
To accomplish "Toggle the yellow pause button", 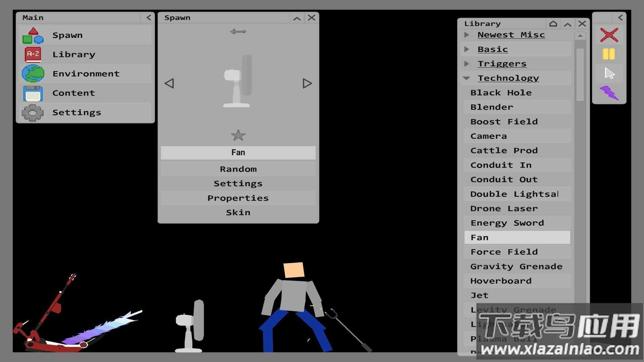I will click(x=609, y=54).
